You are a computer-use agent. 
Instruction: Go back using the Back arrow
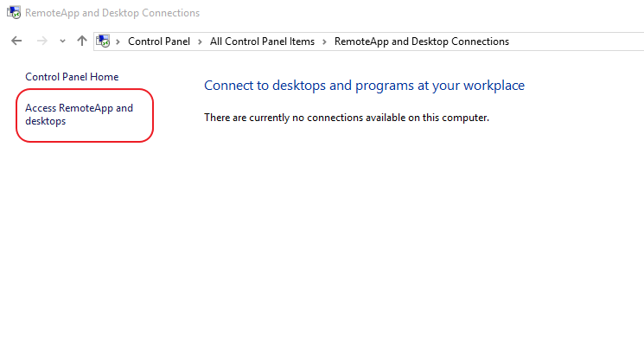16,41
